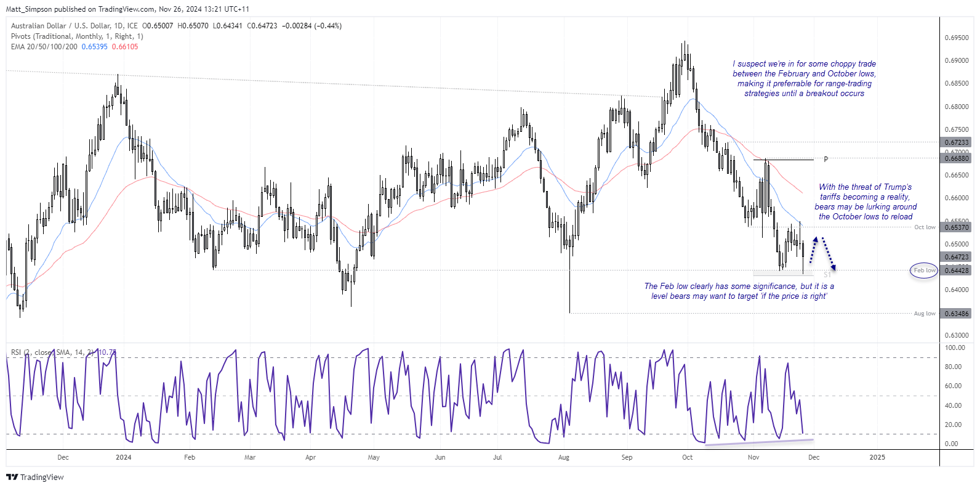This screenshot has height=488, width=980.
Task: Click the Dec label near 2023 on time axis
Action: point(63,457)
